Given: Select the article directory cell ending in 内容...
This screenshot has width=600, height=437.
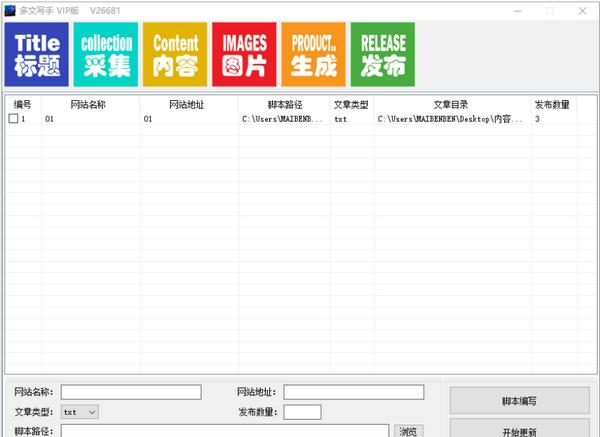Looking at the screenshot, I should (450, 119).
